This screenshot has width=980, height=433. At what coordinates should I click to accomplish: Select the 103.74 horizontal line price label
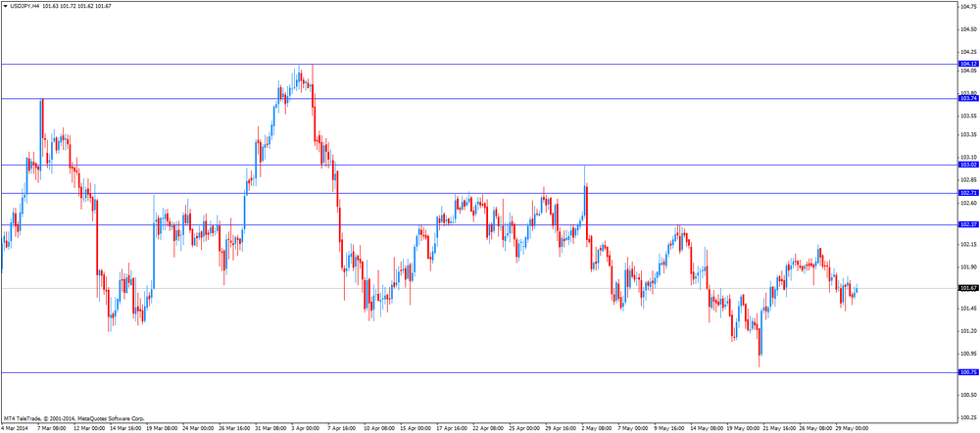point(968,98)
